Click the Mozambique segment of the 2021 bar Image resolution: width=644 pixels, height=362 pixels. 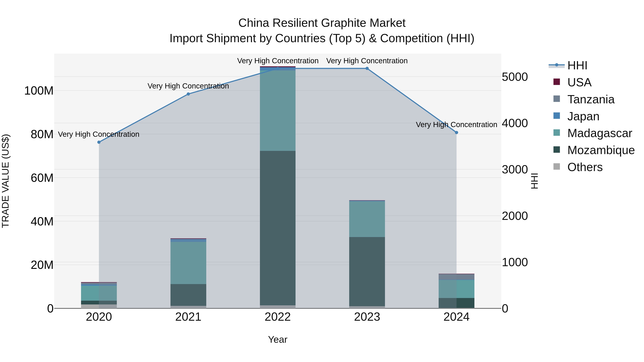pos(188,295)
